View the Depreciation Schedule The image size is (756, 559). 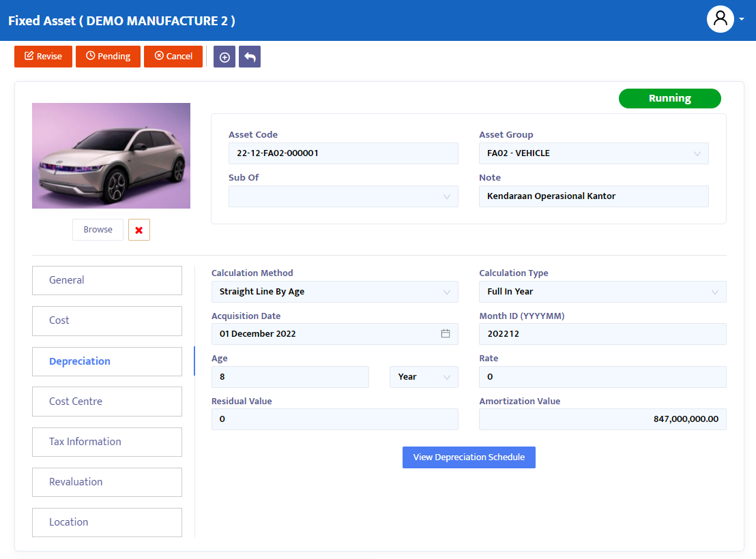469,457
